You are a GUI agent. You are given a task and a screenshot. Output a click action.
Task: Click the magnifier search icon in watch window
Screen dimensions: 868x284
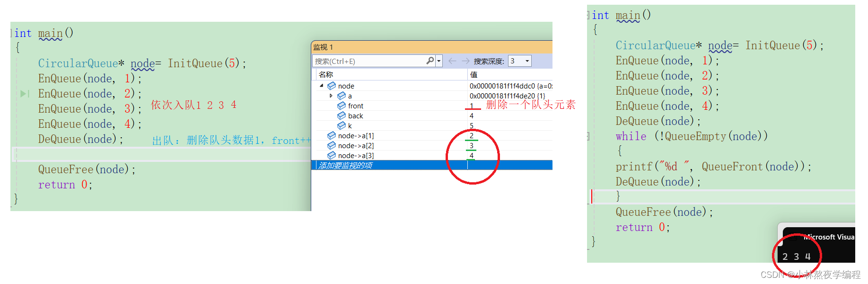coord(430,61)
